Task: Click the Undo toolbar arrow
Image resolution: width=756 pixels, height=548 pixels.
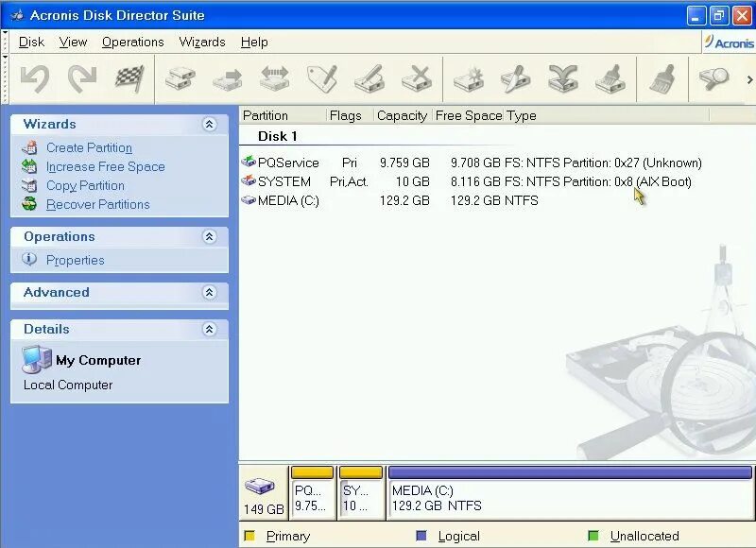Action: 35,78
